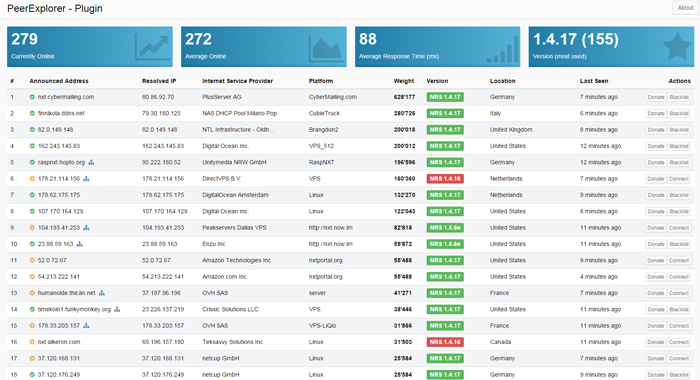Connect to peer 104.193.41.253
The width and height of the screenshot is (700, 380).
(679, 228)
